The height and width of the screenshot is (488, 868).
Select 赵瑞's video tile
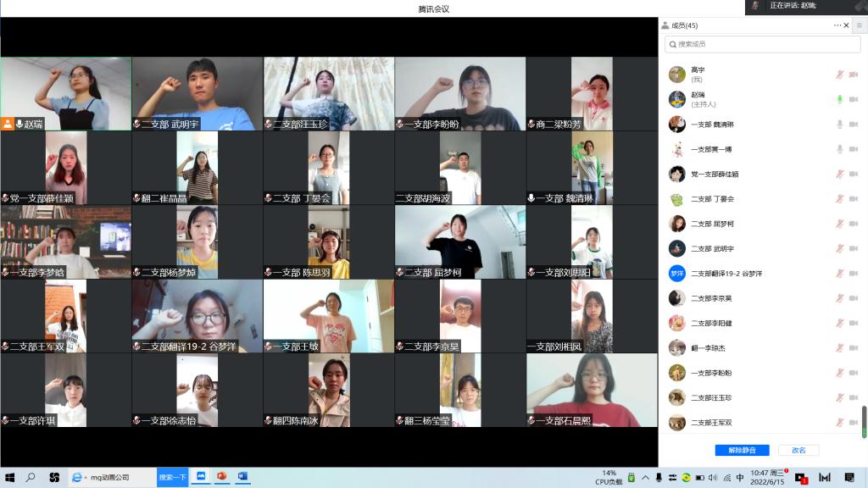(x=66, y=93)
